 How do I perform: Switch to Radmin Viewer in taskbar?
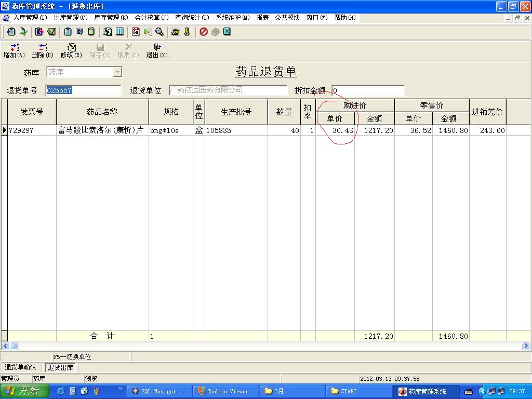[x=225, y=391]
